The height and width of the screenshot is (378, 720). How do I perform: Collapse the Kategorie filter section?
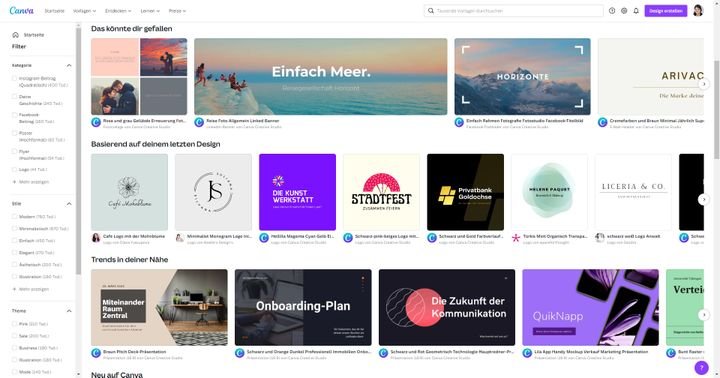[69, 66]
